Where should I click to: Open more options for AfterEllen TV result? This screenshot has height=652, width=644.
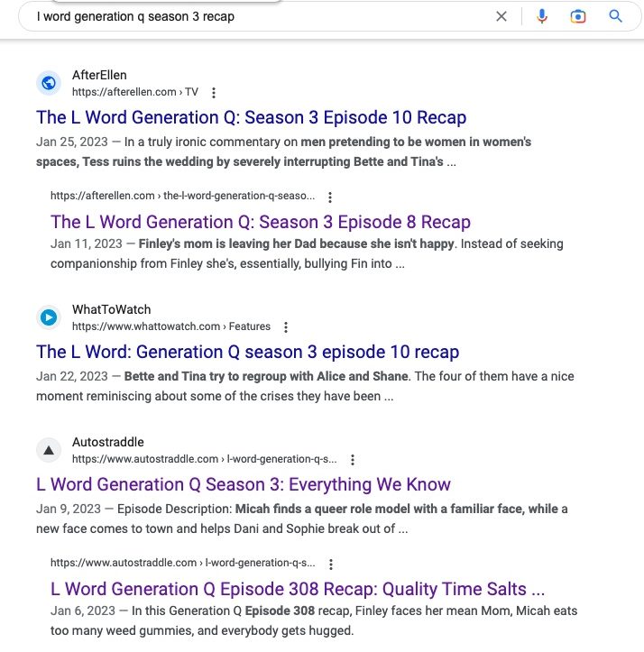(x=214, y=93)
